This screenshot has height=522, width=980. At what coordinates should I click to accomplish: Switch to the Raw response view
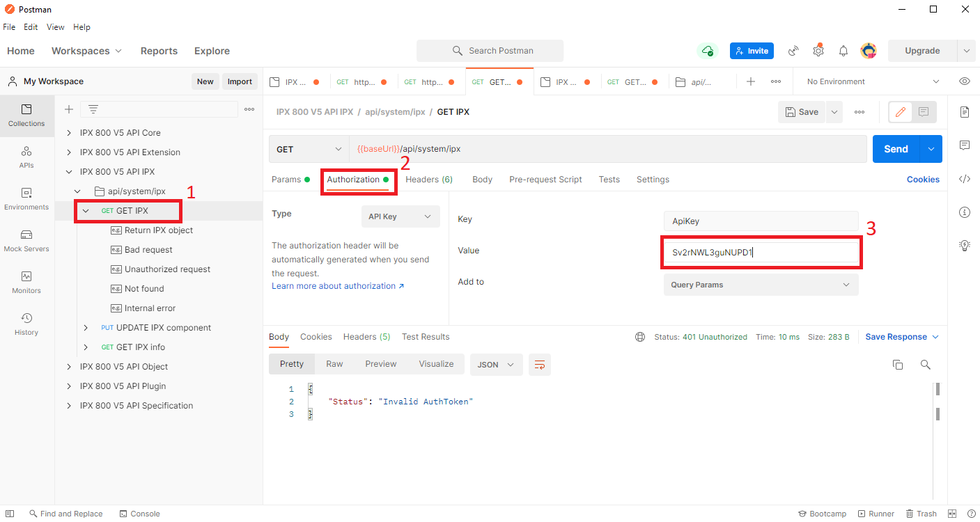334,364
